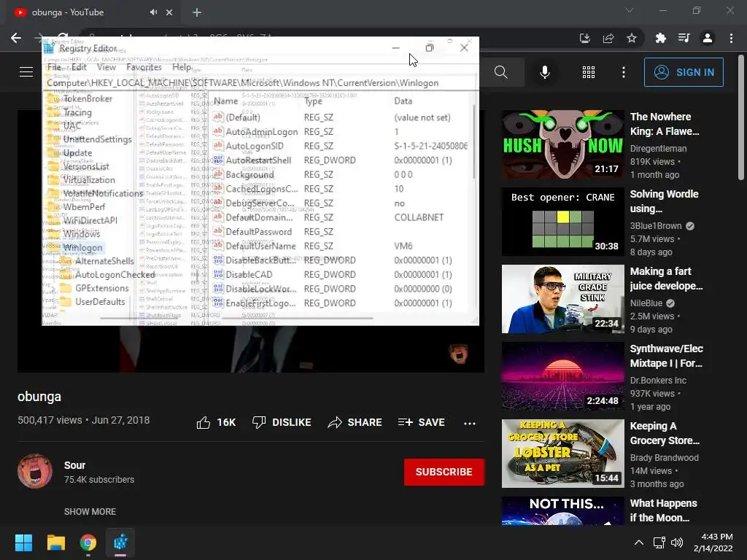Expand description with SHOW MORE
The width and height of the screenshot is (747, 560).
tap(90, 511)
